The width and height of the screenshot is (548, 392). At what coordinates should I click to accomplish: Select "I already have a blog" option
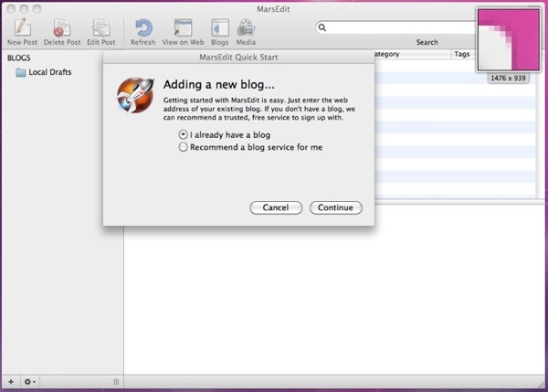[225, 134]
